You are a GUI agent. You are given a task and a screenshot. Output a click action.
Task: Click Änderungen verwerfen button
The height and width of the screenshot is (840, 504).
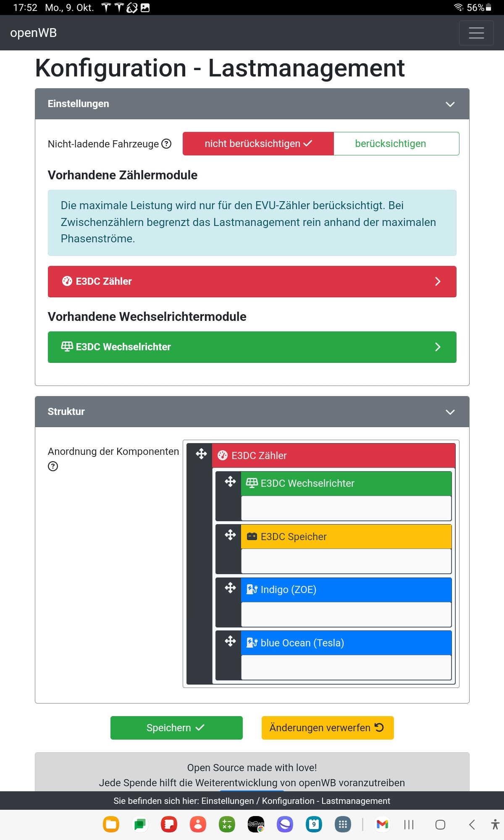pyautogui.click(x=328, y=728)
